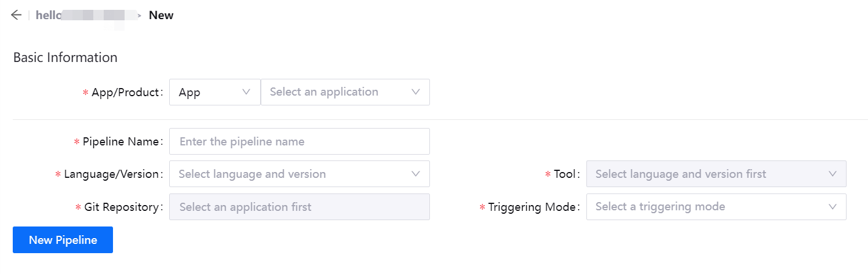This screenshot has width=868, height=274.
Task: Click the back arrow icon
Action: click(16, 15)
